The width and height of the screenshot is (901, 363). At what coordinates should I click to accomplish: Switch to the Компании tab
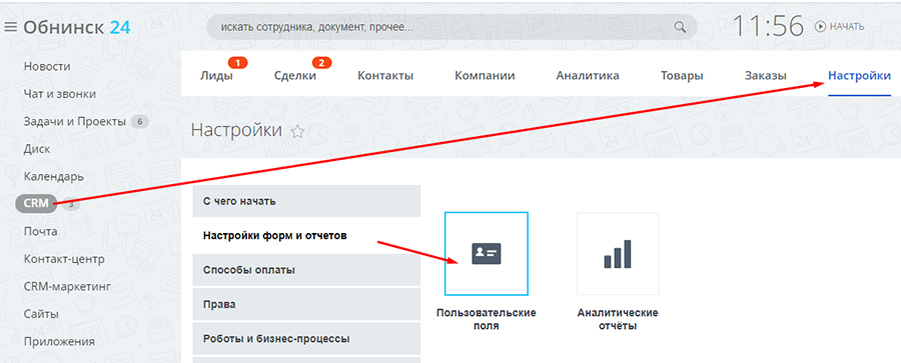click(x=485, y=76)
